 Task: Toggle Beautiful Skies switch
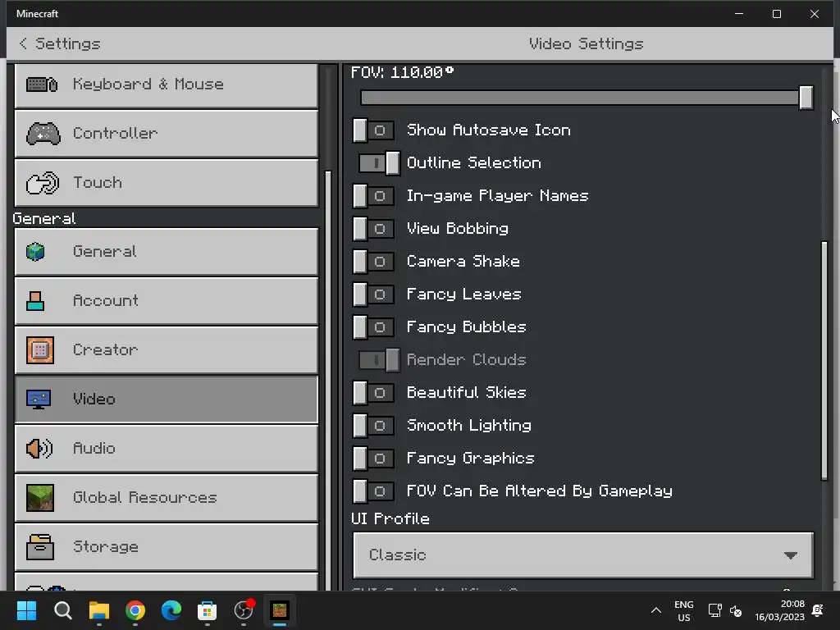click(x=373, y=393)
